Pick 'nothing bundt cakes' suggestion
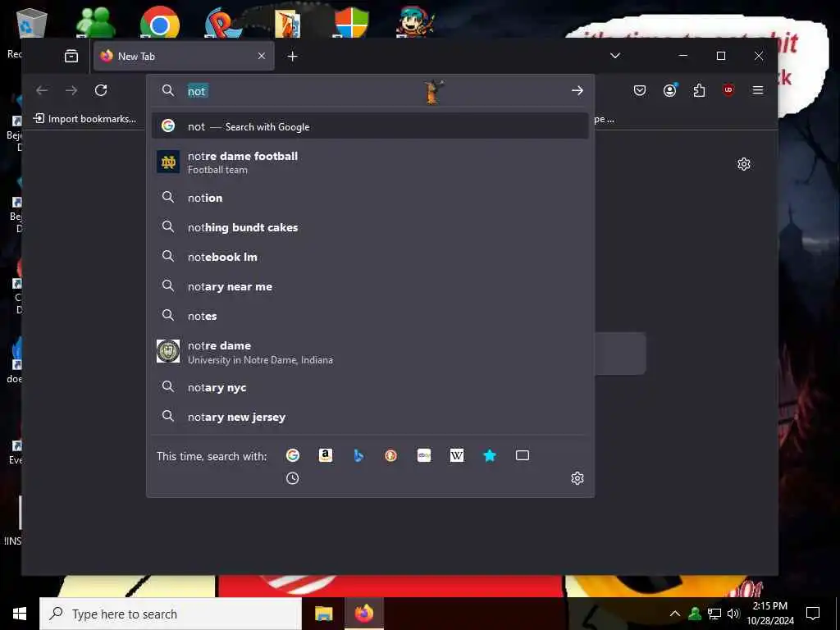840x630 pixels. coord(370,227)
